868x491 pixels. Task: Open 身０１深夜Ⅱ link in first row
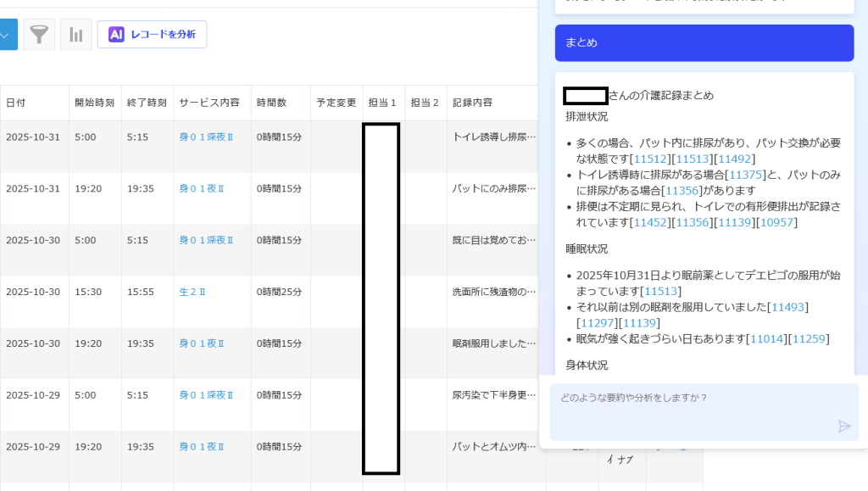point(206,137)
